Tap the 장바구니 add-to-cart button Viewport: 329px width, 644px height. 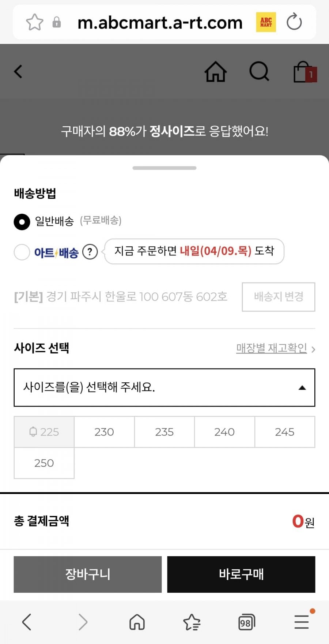88,574
